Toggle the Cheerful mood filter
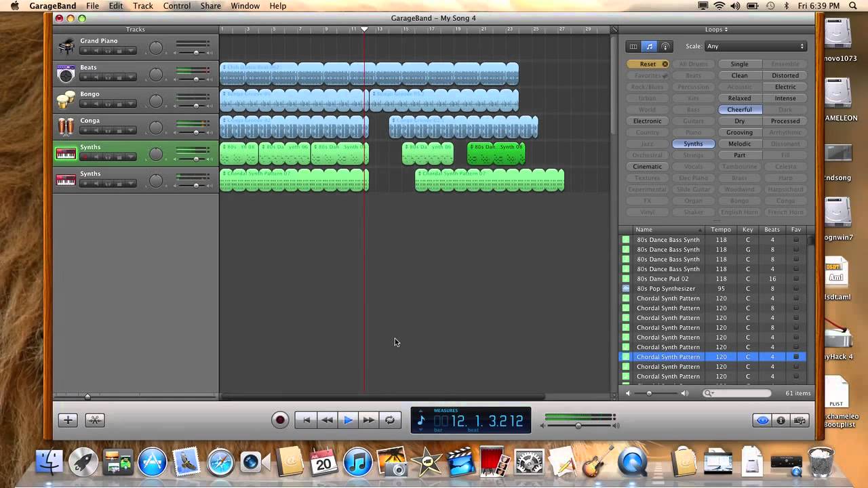868x488 pixels. tap(739, 110)
